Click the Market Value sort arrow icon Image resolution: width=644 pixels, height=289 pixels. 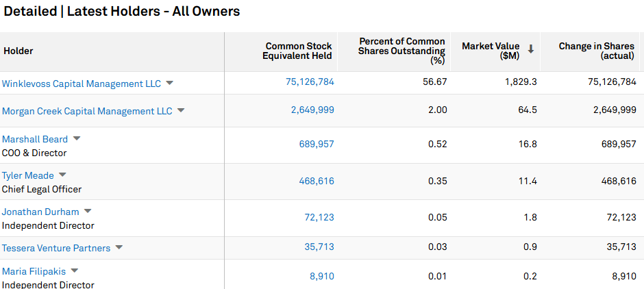(531, 50)
